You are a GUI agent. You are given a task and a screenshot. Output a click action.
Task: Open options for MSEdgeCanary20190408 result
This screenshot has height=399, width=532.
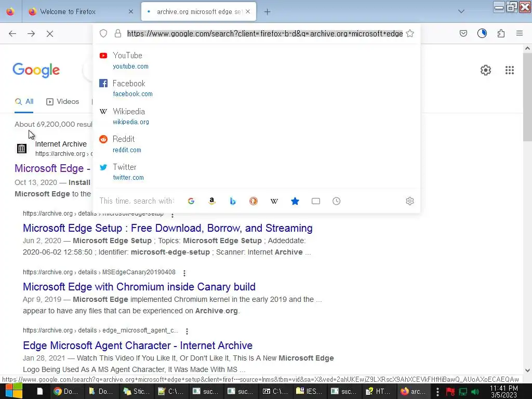[x=184, y=273]
